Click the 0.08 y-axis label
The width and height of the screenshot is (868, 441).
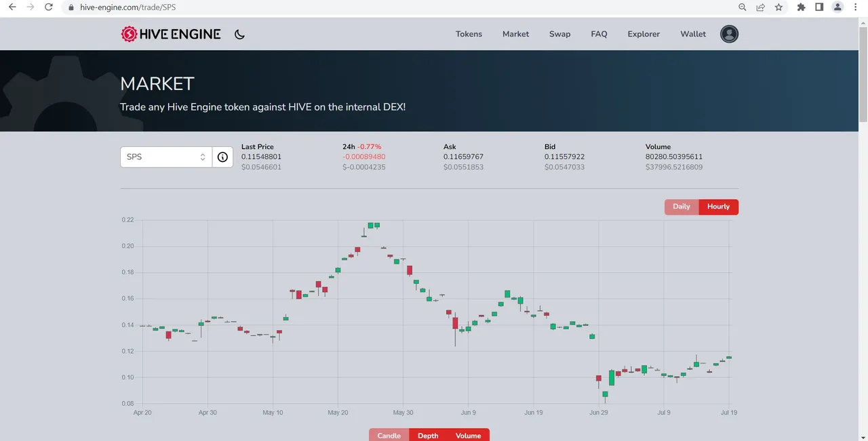[x=127, y=404]
